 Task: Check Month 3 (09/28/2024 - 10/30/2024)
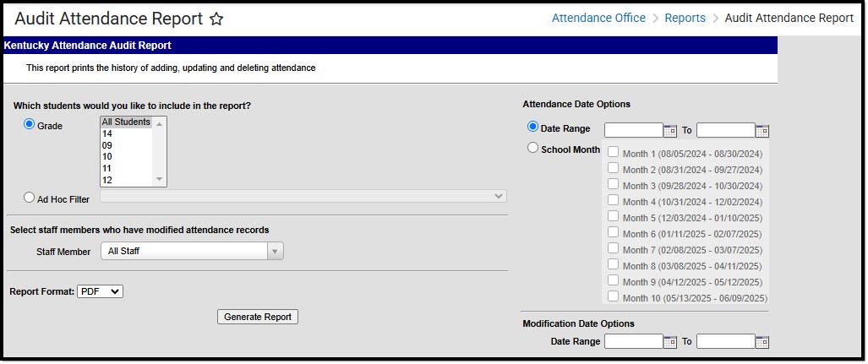coord(614,184)
